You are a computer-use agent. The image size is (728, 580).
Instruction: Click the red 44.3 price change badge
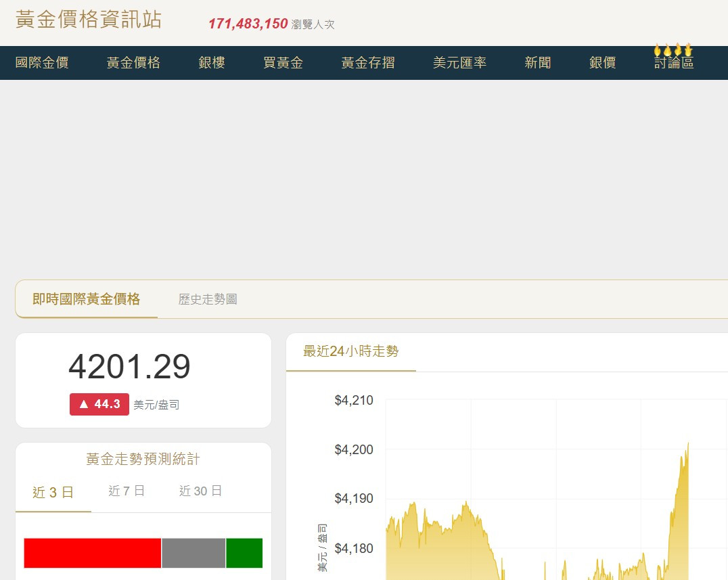(99, 404)
